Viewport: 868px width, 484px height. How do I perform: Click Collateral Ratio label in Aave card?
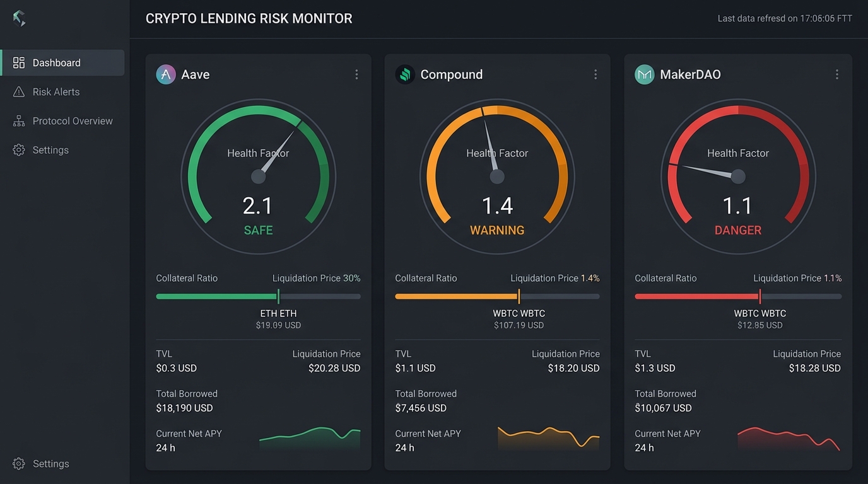pyautogui.click(x=187, y=278)
